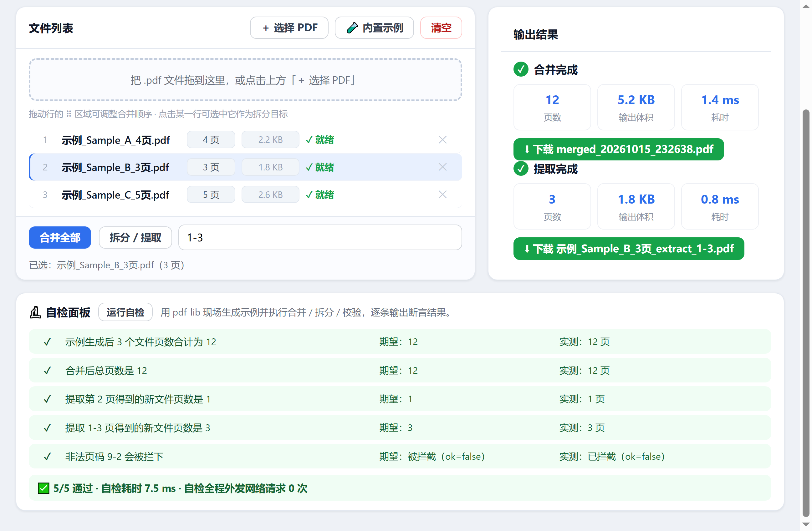
Task: Click the text 提取第 2 页得到的新文件页数是 1
Action: coord(138,399)
